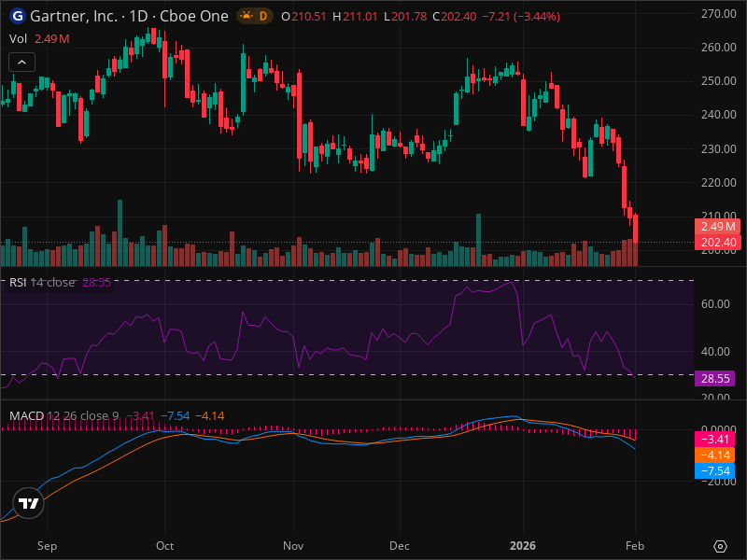Click the market status sun 'D' badge

(255, 16)
